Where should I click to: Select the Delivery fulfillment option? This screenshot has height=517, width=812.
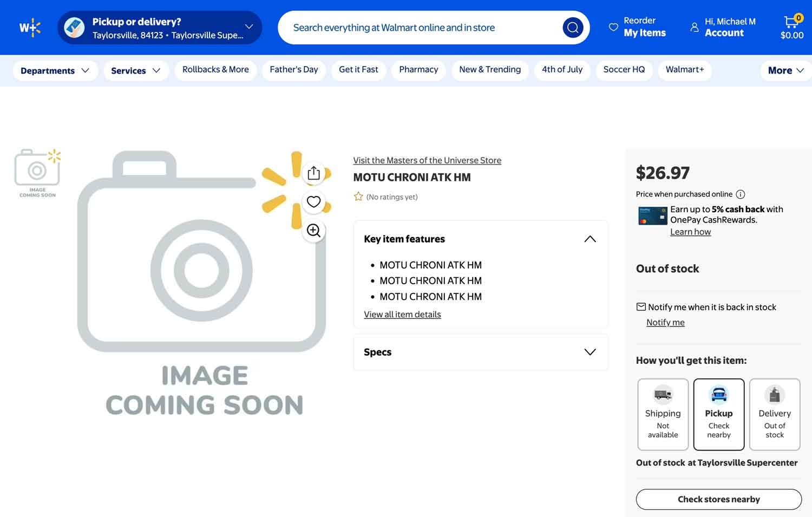pos(775,415)
